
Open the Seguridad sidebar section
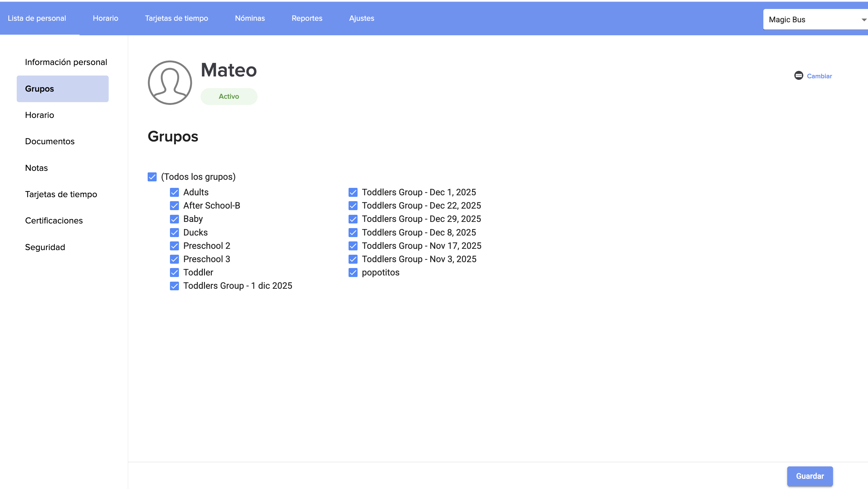pyautogui.click(x=45, y=247)
